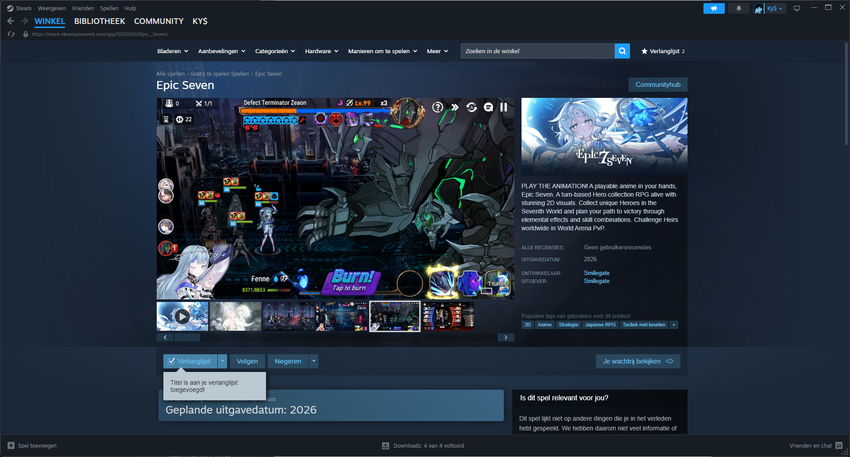850x457 pixels.
Task: Open the Steam menu
Action: [x=23, y=8]
